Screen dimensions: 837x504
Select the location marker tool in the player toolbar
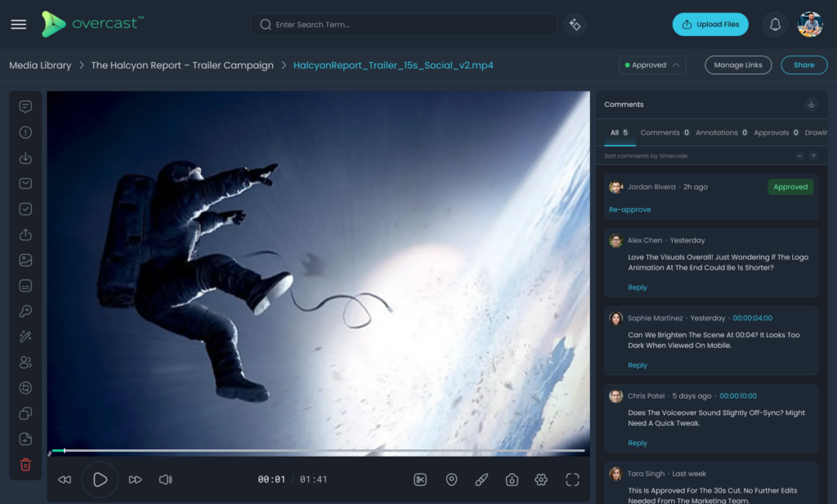coord(451,479)
